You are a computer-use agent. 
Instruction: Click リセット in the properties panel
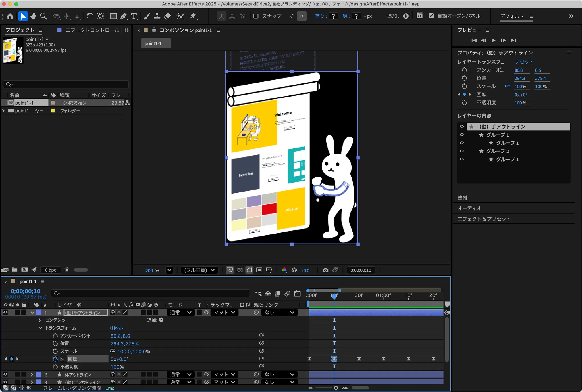[x=524, y=62]
